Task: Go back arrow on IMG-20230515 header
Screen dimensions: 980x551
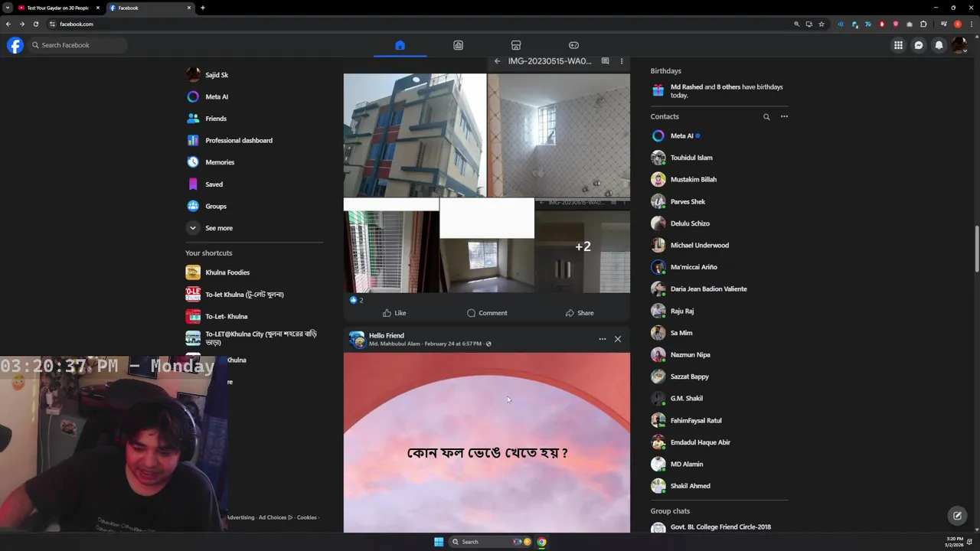Action: coord(497,61)
